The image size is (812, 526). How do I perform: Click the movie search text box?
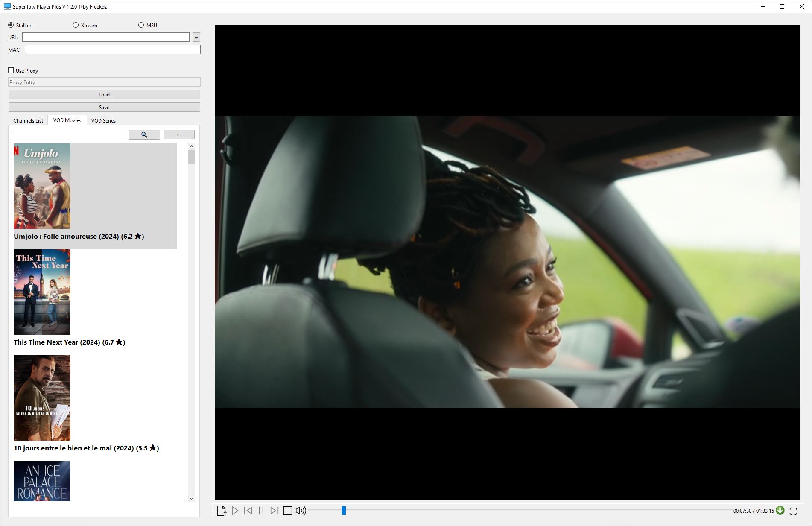pos(69,135)
